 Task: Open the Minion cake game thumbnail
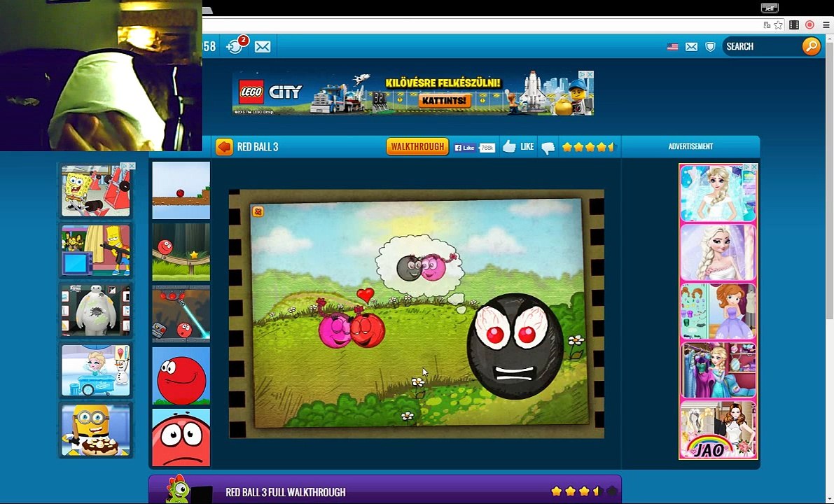(x=96, y=430)
